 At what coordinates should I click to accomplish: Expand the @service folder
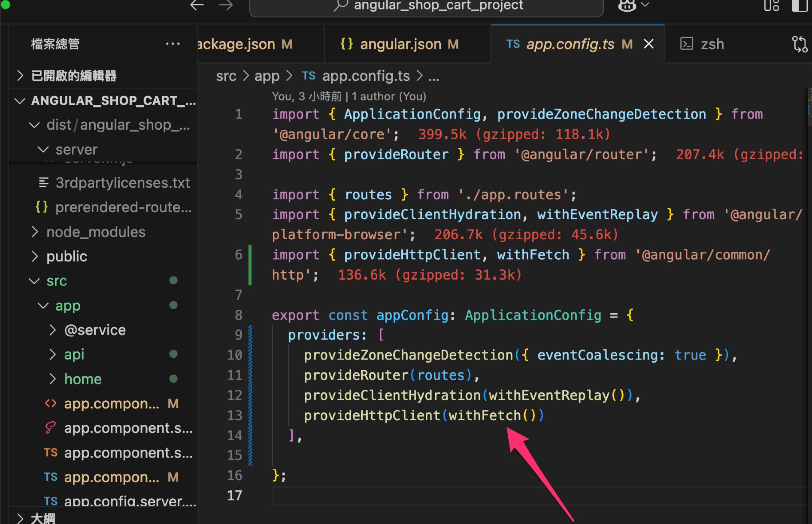(94, 330)
